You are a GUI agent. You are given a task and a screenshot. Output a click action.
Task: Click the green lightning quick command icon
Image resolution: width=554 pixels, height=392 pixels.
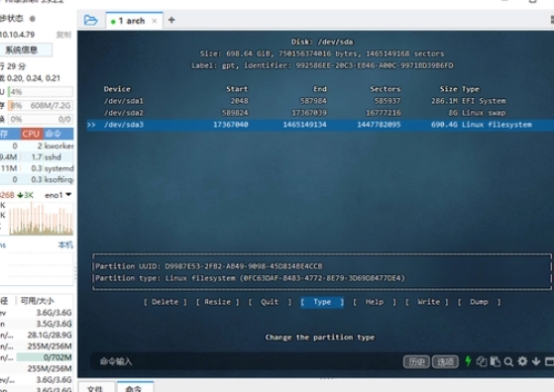click(x=468, y=361)
